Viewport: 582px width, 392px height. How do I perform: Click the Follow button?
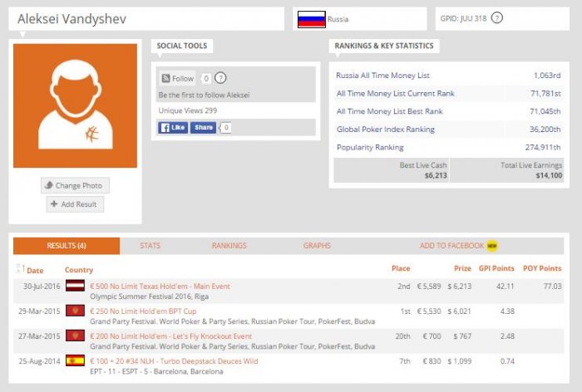click(178, 78)
